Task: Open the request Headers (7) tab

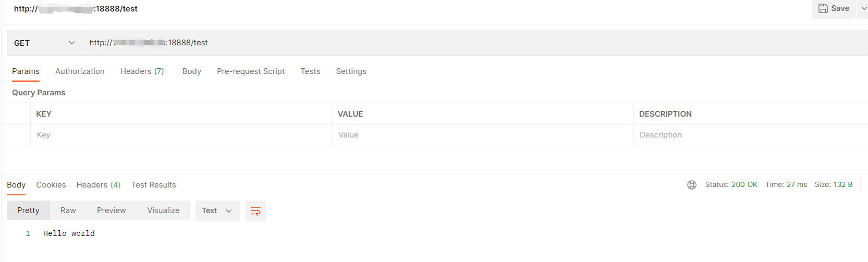Action: 142,71
